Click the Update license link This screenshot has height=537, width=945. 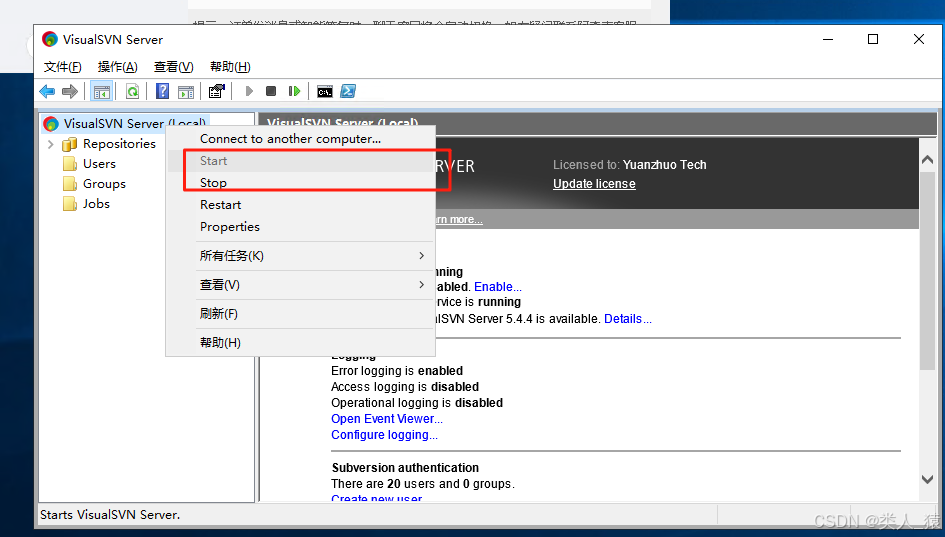point(594,184)
